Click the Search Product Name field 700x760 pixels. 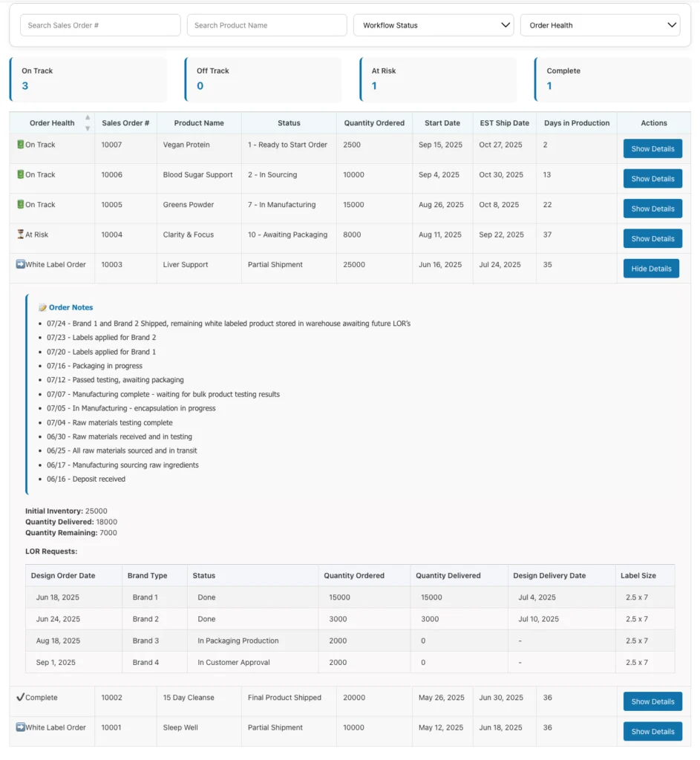coord(266,25)
